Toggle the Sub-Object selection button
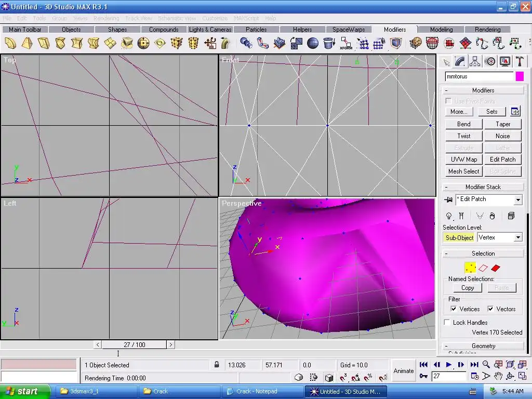The height and width of the screenshot is (399, 532). 459,237
